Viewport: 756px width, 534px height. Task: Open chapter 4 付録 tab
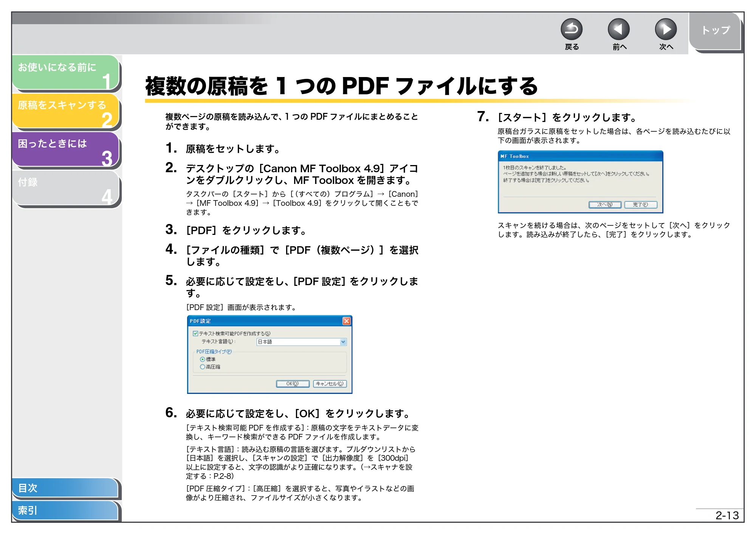(66, 188)
